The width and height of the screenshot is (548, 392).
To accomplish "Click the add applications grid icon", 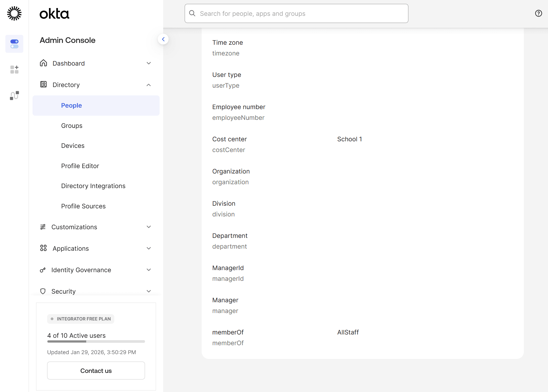I will point(14,69).
